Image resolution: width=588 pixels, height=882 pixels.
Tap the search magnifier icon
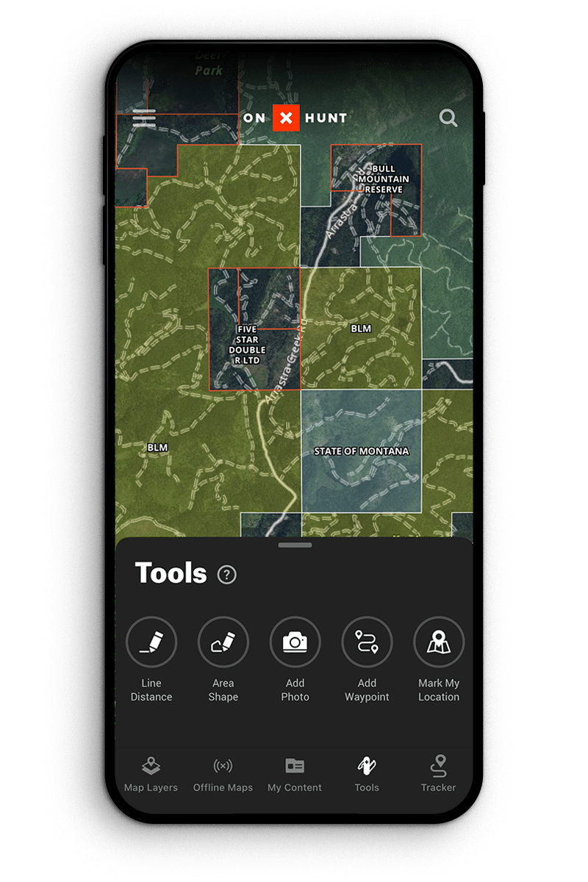[448, 118]
